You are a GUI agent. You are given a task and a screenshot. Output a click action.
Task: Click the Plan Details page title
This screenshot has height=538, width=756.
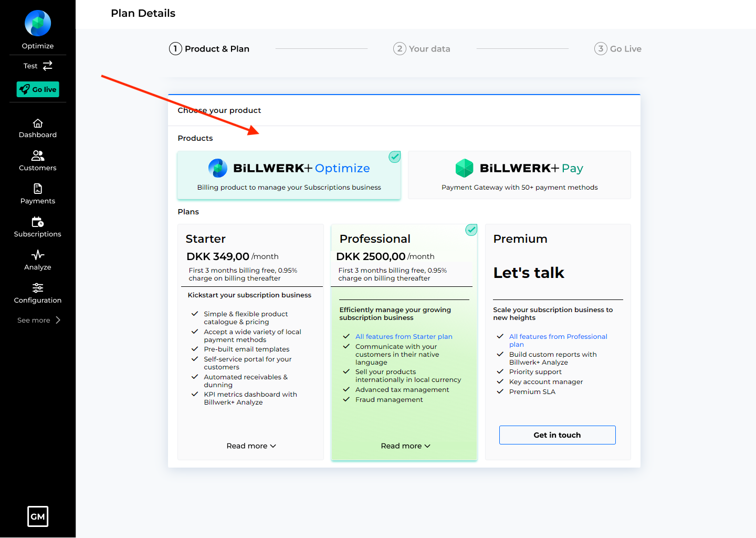[143, 13]
